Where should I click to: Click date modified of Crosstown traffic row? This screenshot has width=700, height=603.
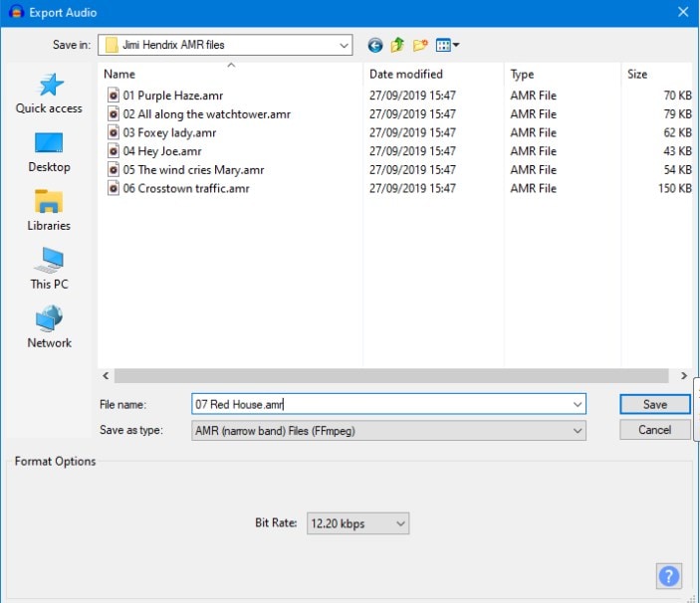point(412,188)
